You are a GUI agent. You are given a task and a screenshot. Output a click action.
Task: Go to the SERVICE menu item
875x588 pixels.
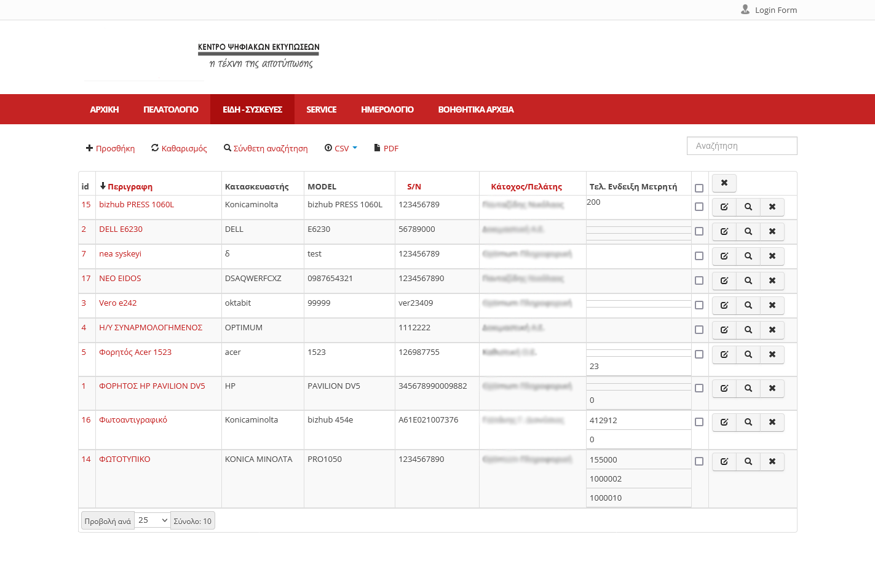(321, 109)
